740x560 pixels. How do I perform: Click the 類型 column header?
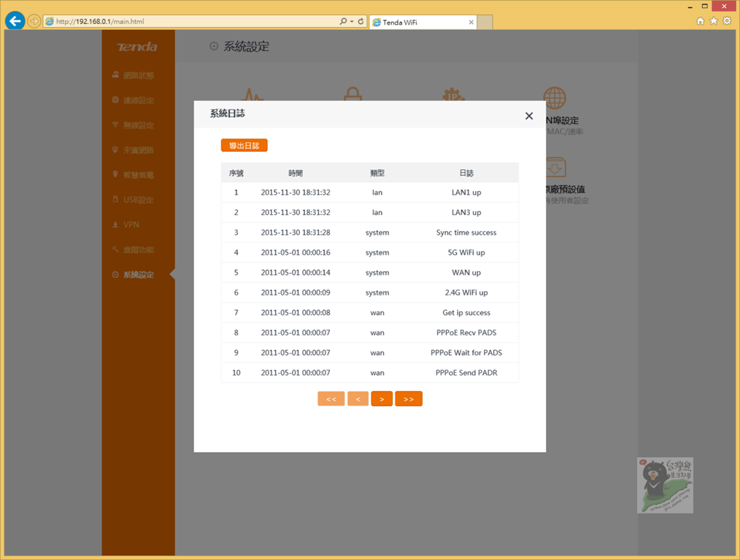pos(377,173)
